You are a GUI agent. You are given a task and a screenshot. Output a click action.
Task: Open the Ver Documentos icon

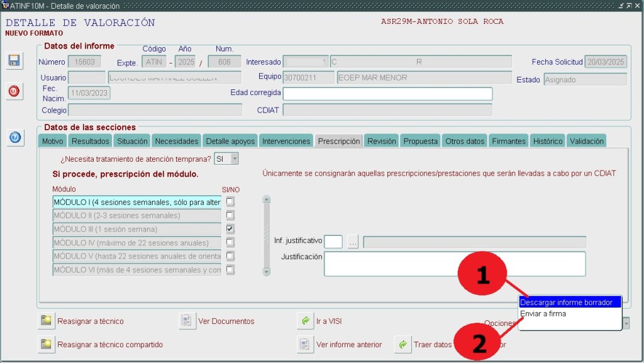tap(187, 321)
